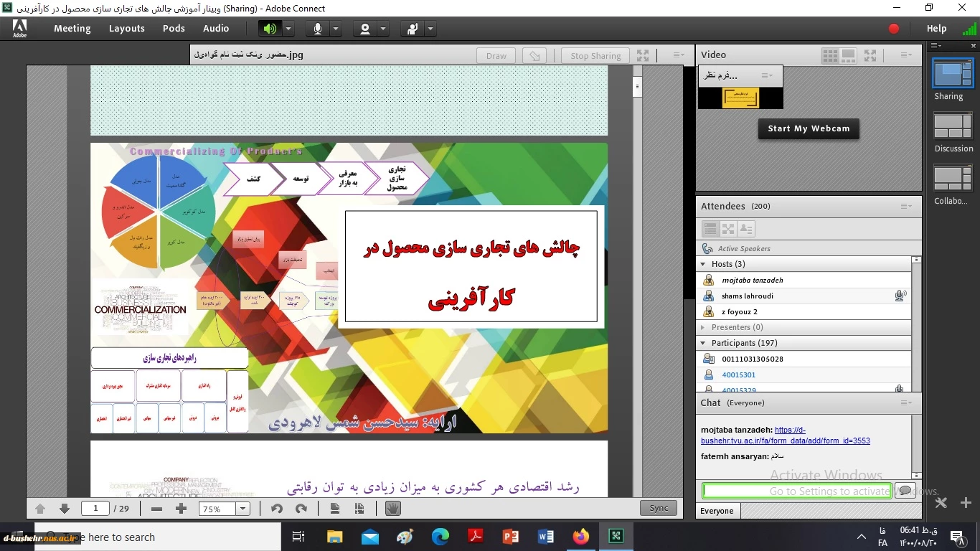980x551 pixels.
Task: Switch Video pod to filmstrip view
Action: [x=848, y=55]
